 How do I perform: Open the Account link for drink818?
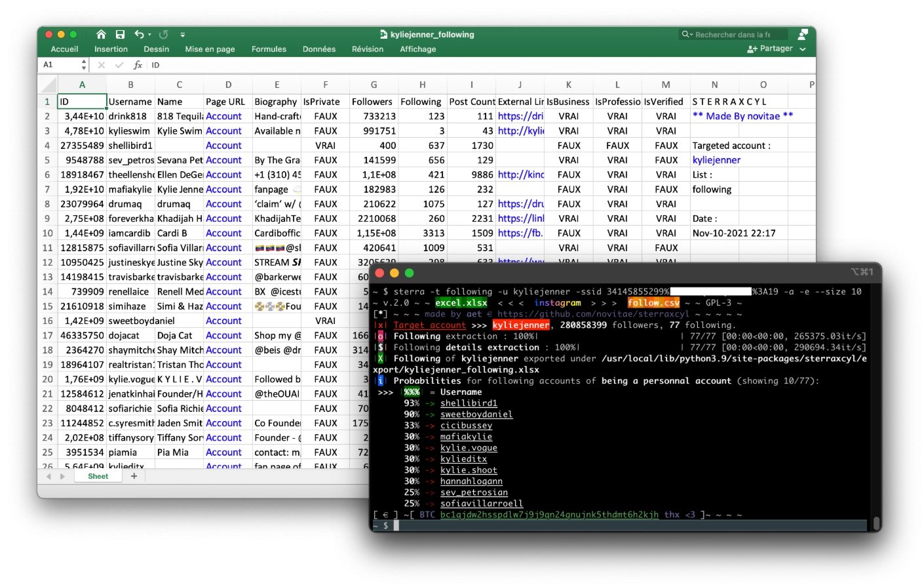(x=223, y=116)
